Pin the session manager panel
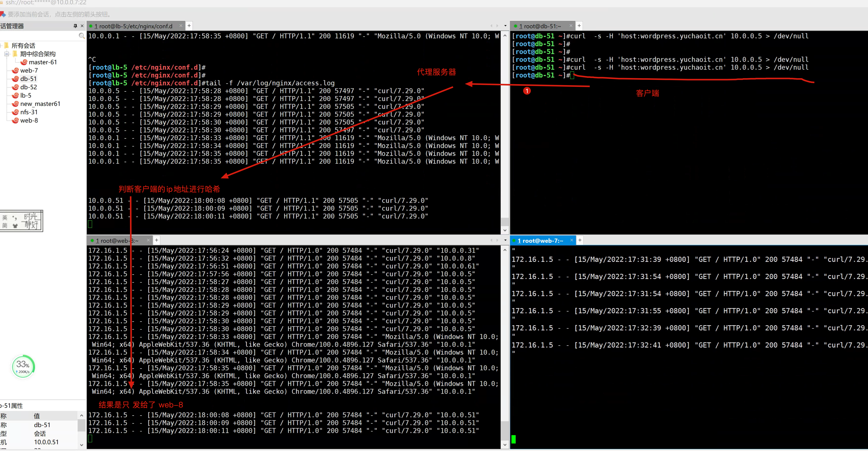 pos(75,26)
